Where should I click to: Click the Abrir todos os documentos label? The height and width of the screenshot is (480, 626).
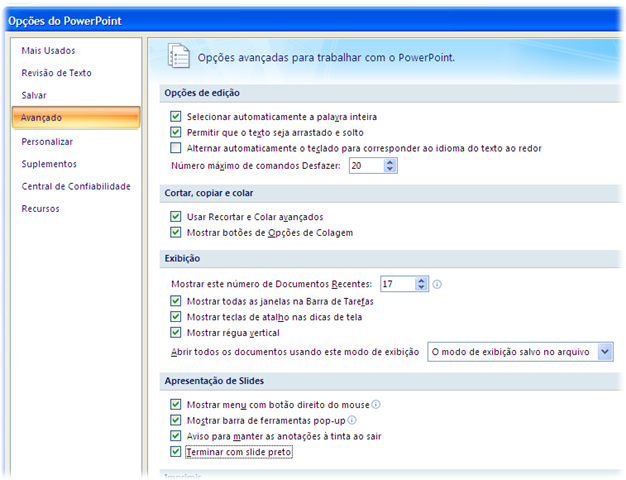295,352
